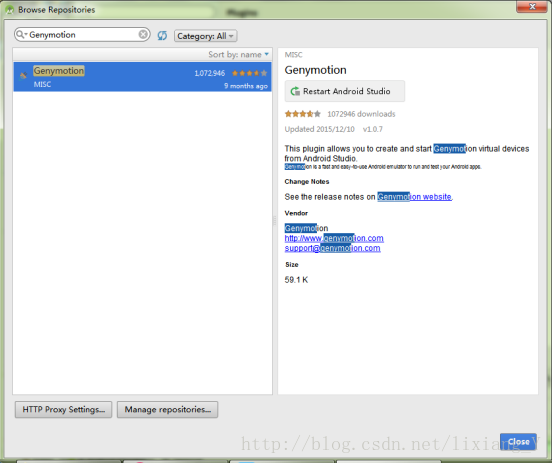
Task: Click the Manage repositories button
Action: tap(168, 409)
